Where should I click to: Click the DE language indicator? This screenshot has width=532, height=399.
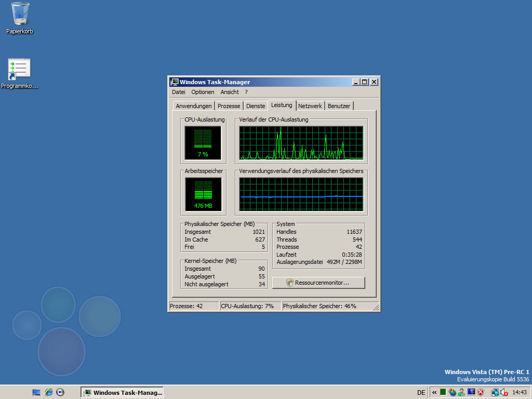click(x=421, y=393)
